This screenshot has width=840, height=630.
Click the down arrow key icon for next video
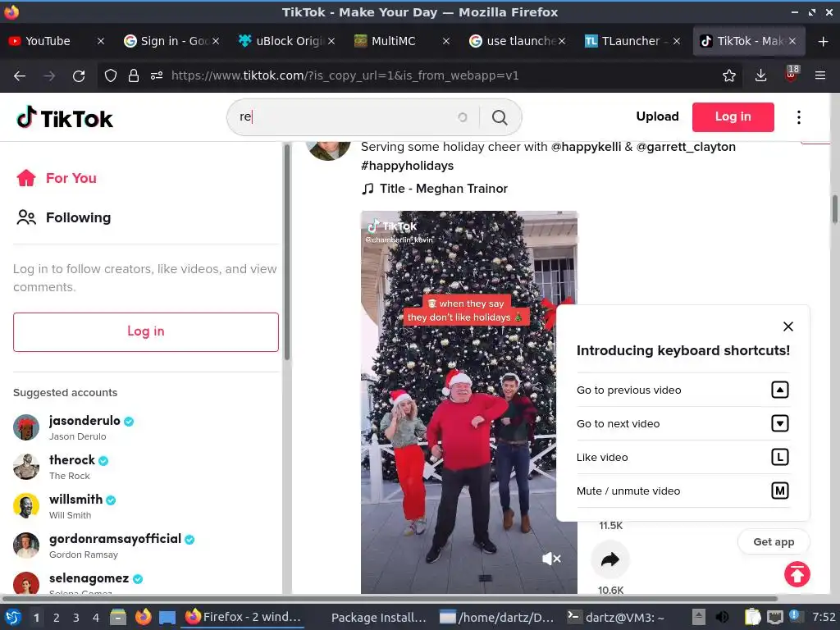(x=780, y=424)
